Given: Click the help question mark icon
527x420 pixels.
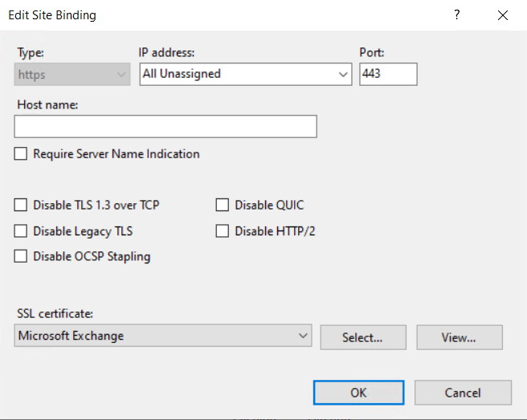Looking at the screenshot, I should [x=457, y=14].
